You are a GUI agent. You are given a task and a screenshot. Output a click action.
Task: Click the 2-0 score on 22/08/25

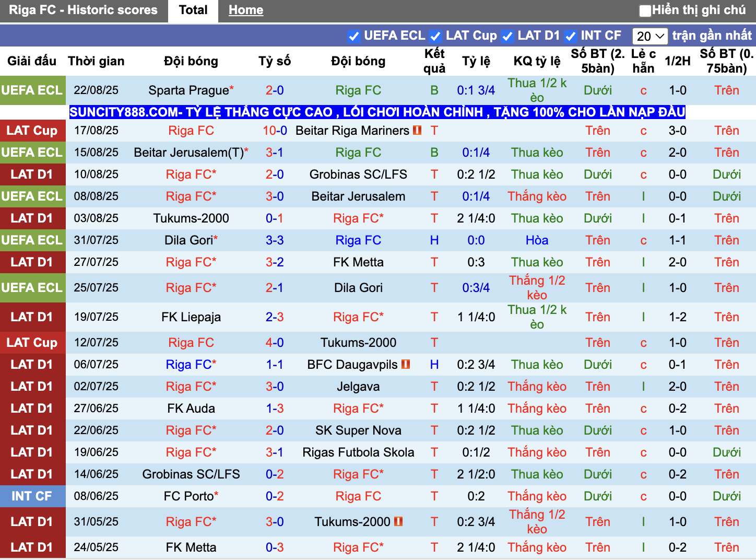(275, 90)
